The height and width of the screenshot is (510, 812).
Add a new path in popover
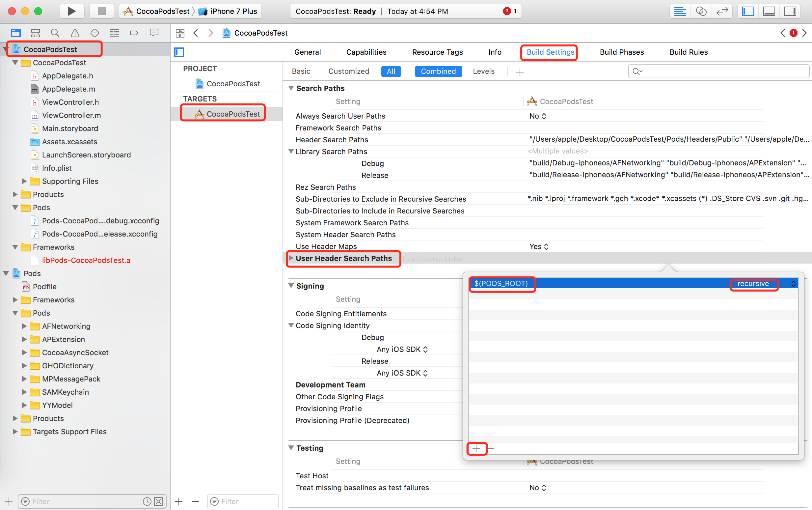pyautogui.click(x=476, y=449)
